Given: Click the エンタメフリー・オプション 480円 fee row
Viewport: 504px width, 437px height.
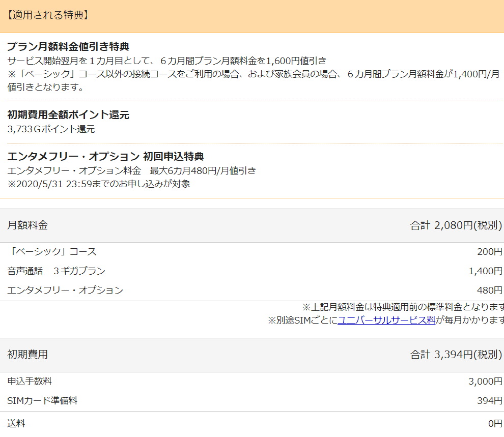Looking at the screenshot, I should (x=252, y=290).
